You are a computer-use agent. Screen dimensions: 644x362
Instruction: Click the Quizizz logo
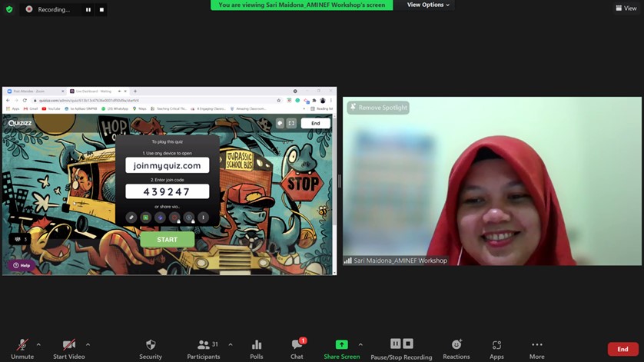click(20, 123)
